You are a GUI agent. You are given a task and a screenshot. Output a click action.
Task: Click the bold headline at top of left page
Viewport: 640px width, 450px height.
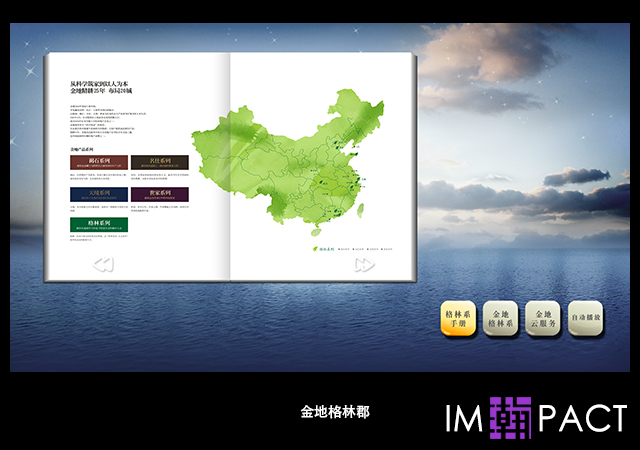[101, 87]
